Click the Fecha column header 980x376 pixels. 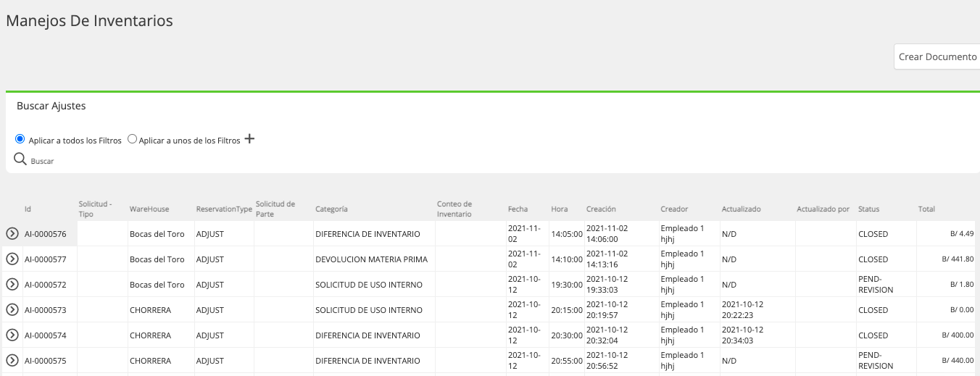point(518,209)
